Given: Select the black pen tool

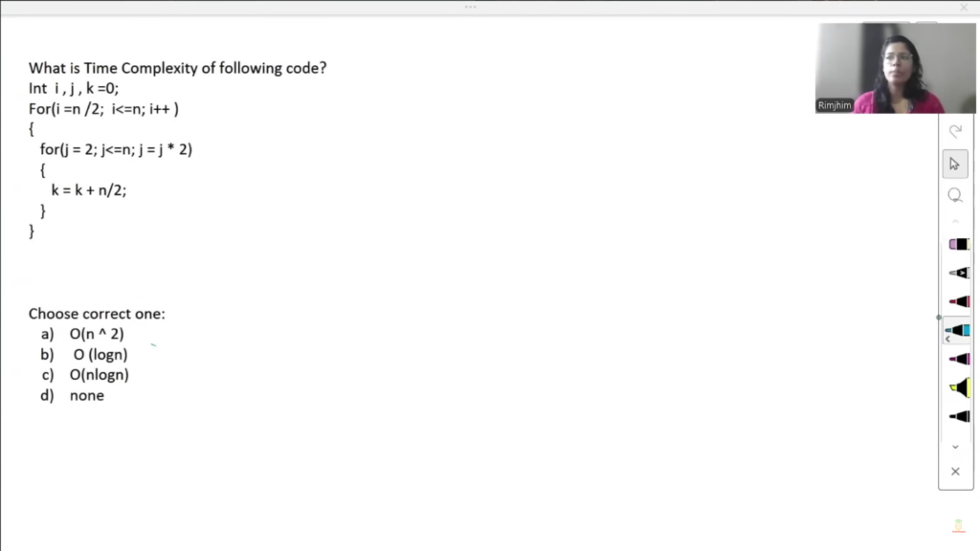Looking at the screenshot, I should click(x=959, y=417).
